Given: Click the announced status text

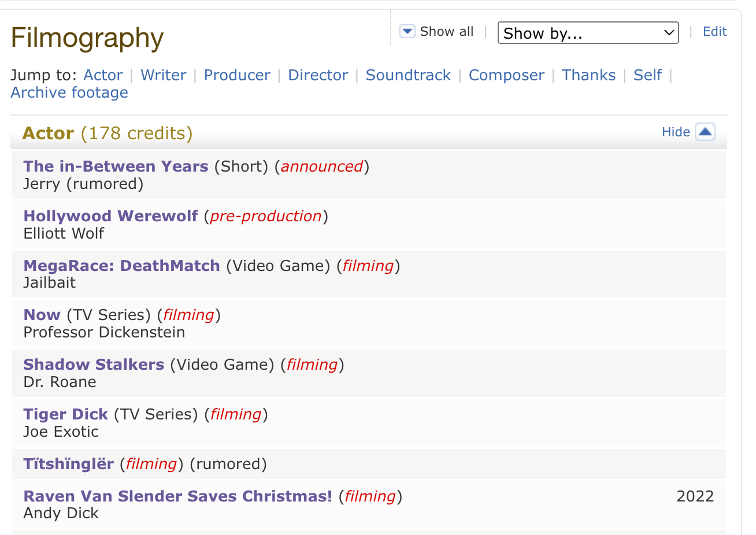Looking at the screenshot, I should tap(321, 166).
